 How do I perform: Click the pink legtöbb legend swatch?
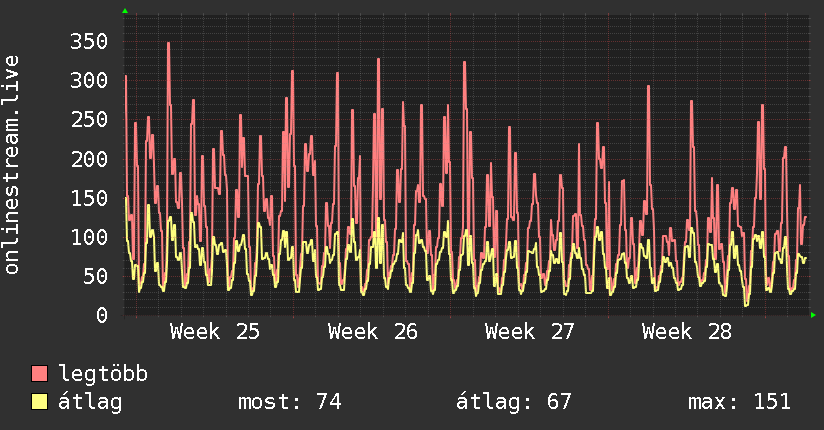tap(39, 374)
